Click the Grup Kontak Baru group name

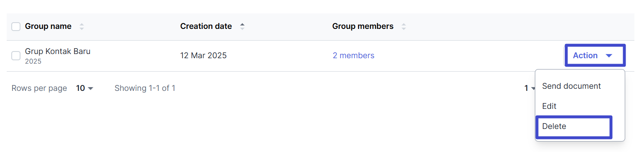point(58,52)
